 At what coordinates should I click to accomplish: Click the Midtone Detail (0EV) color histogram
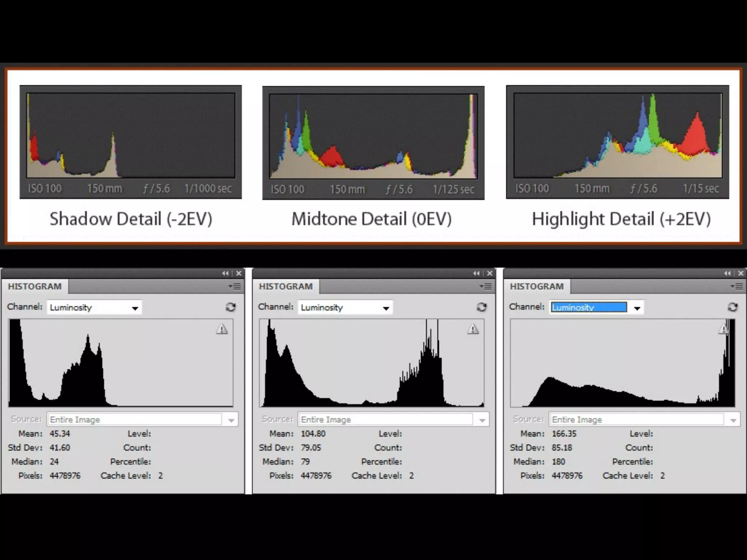373,143
